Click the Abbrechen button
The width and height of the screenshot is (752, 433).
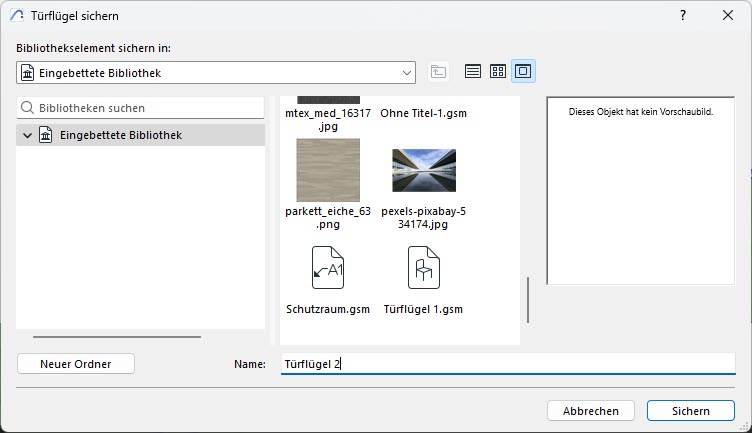(x=591, y=411)
